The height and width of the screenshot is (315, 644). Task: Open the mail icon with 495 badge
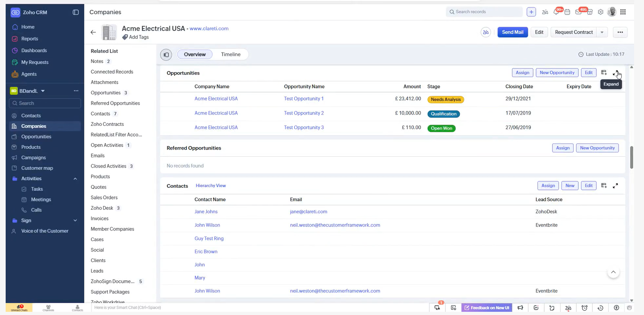pos(579,12)
